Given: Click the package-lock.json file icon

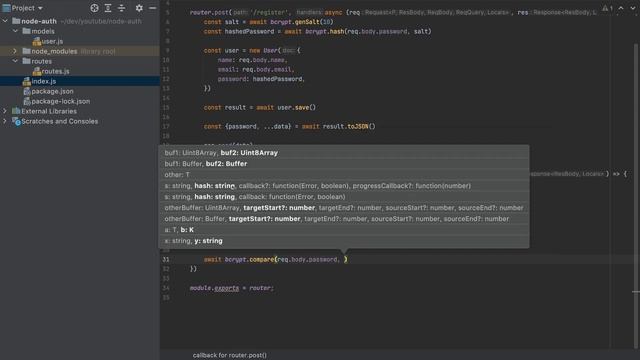Looking at the screenshot, I should tap(27, 101).
